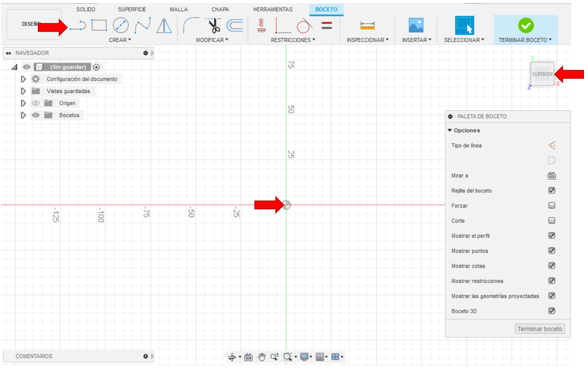This screenshot has width=588, height=369.
Task: Activate the (Sin guardar) component radio
Action: (x=96, y=67)
